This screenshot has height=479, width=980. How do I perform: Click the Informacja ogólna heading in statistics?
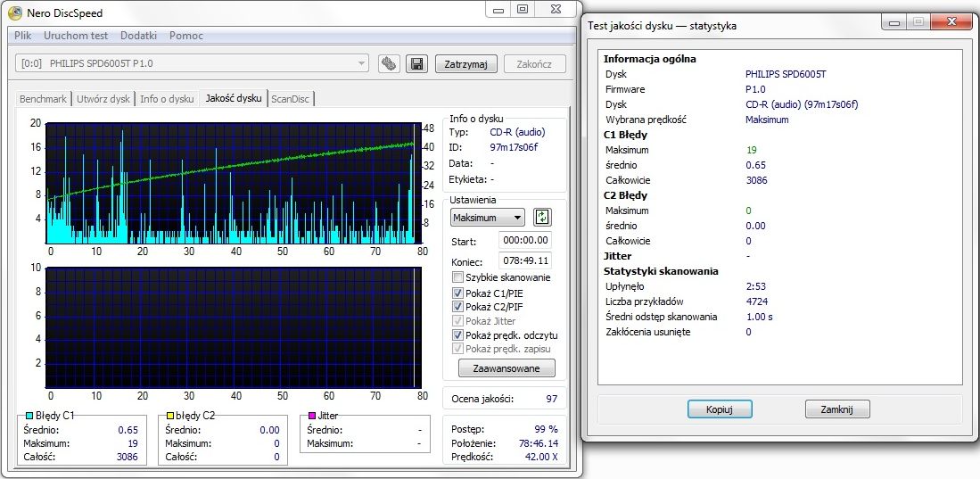649,59
